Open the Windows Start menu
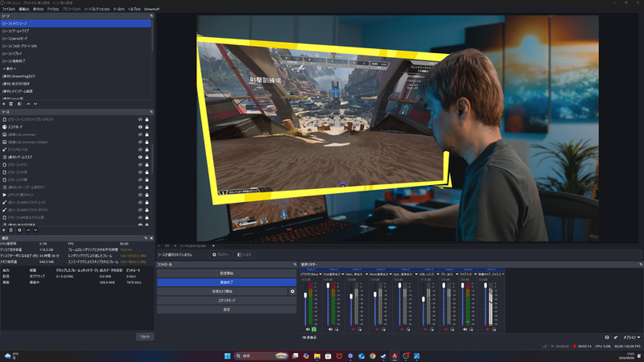 227,356
